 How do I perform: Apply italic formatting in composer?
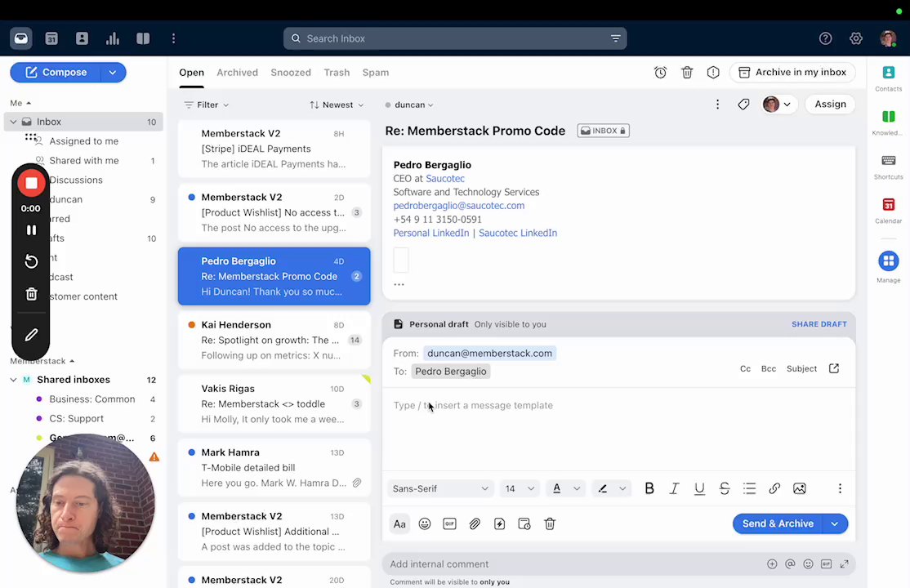pos(675,488)
